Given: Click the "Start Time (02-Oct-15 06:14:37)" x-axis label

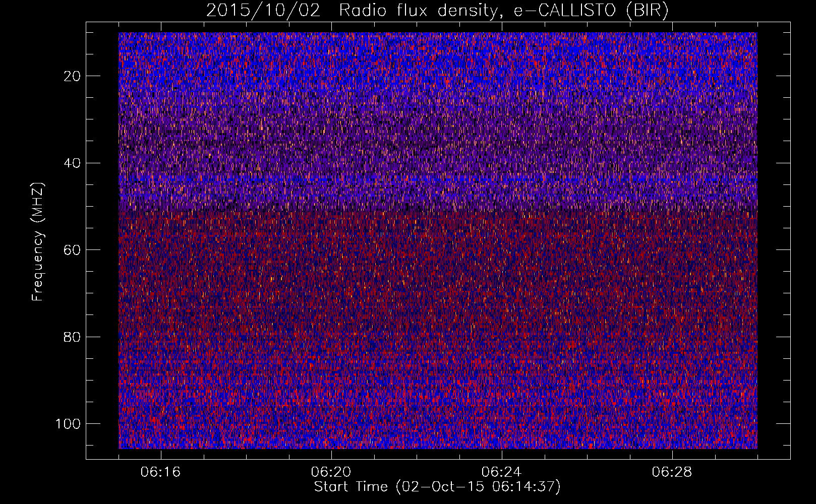Looking at the screenshot, I should (x=437, y=487).
